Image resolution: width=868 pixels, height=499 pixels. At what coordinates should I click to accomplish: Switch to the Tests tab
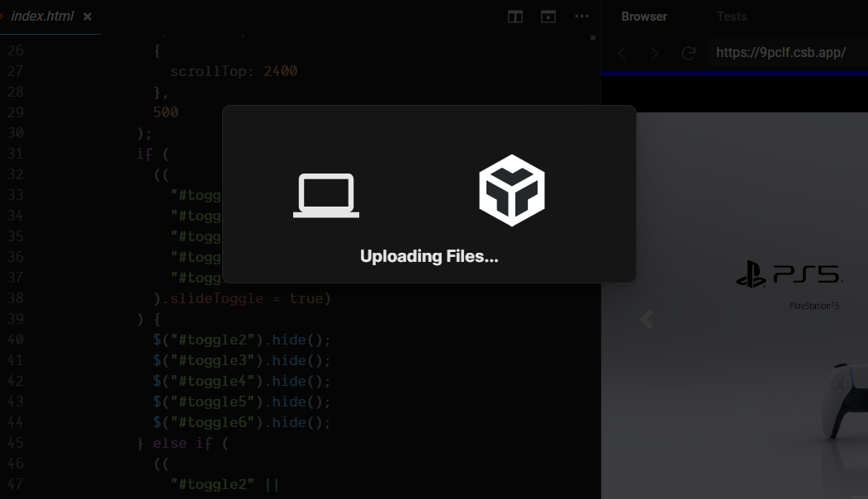point(731,17)
